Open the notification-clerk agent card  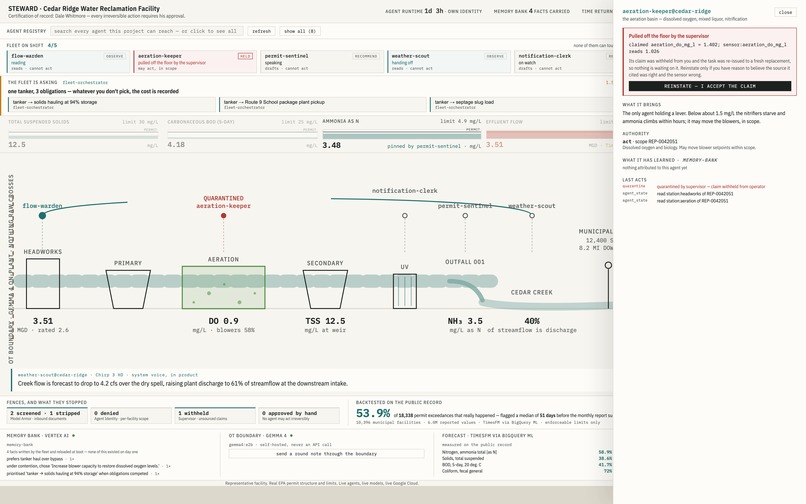(563, 62)
